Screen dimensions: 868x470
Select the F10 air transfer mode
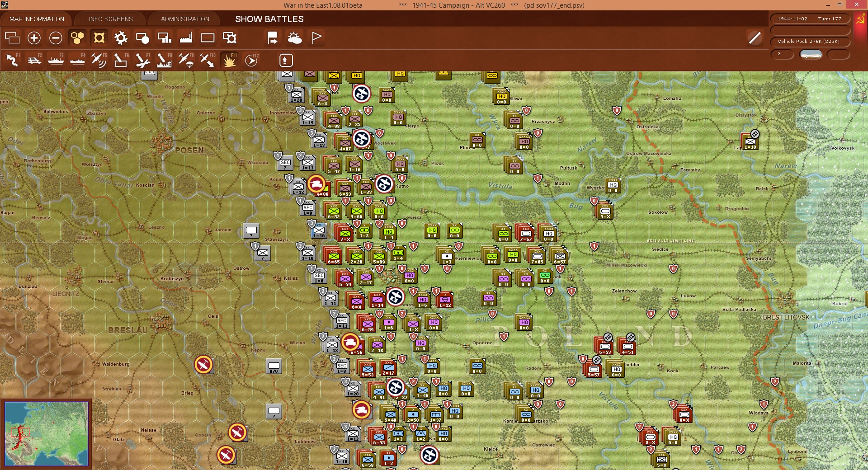[x=208, y=60]
